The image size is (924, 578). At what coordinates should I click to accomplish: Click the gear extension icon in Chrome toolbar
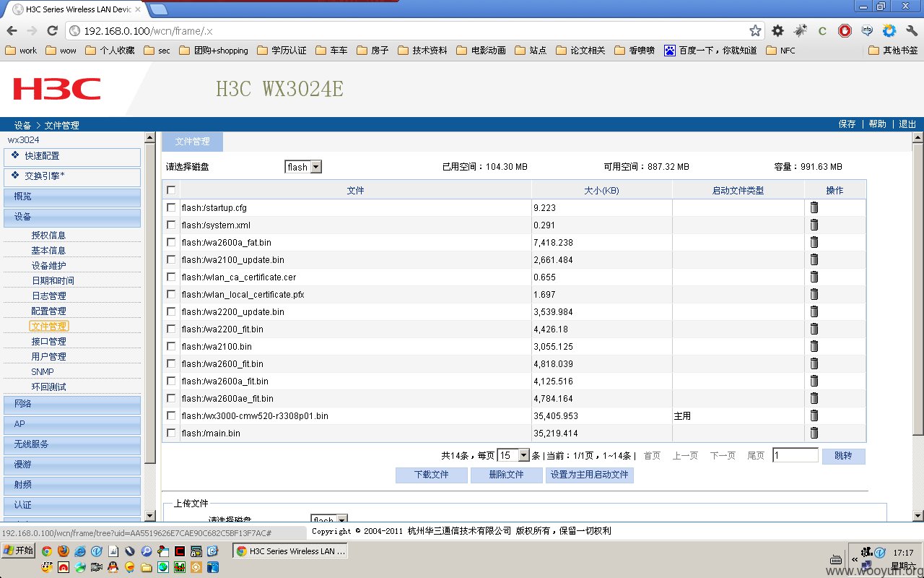[777, 30]
